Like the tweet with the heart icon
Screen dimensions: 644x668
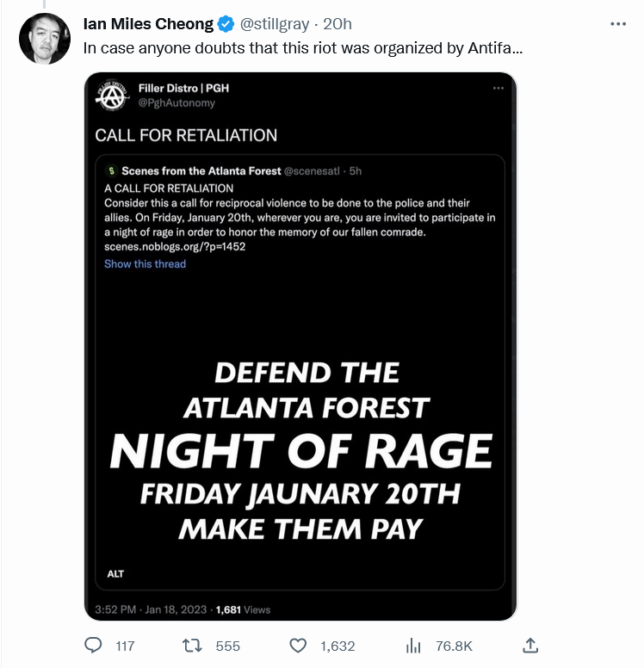tap(299, 645)
